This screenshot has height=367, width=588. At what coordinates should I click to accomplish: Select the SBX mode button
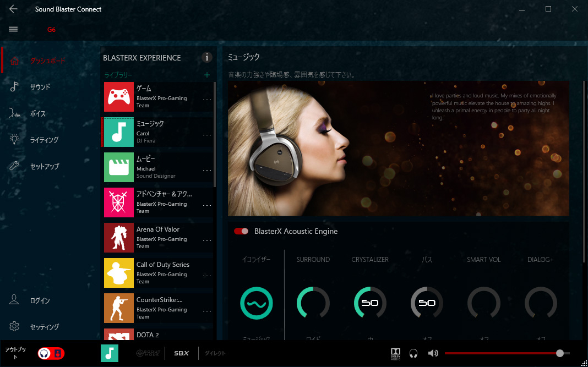coord(182,353)
